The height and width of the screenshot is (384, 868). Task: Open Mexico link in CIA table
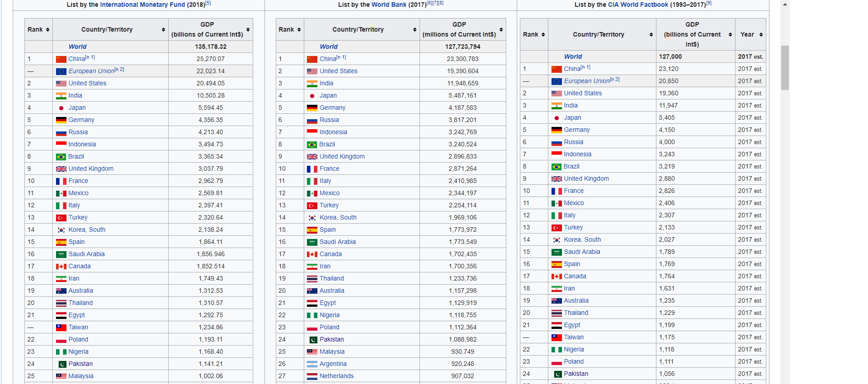(574, 203)
